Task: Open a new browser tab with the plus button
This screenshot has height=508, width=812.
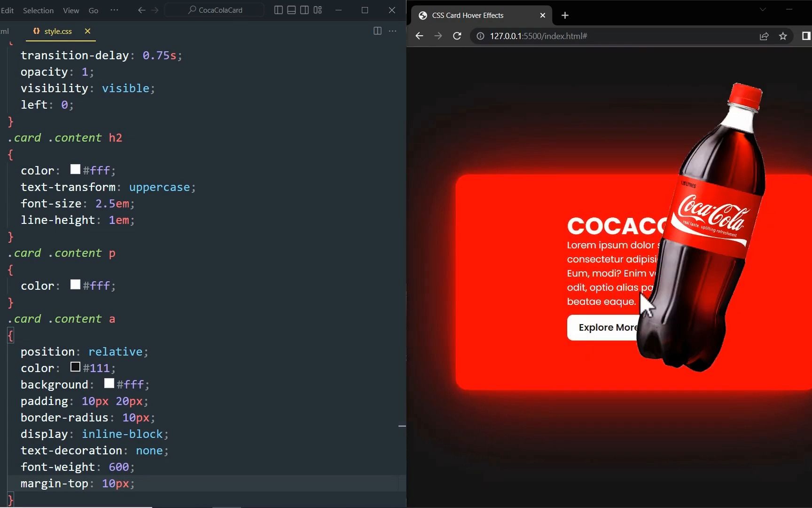Action: click(564, 16)
